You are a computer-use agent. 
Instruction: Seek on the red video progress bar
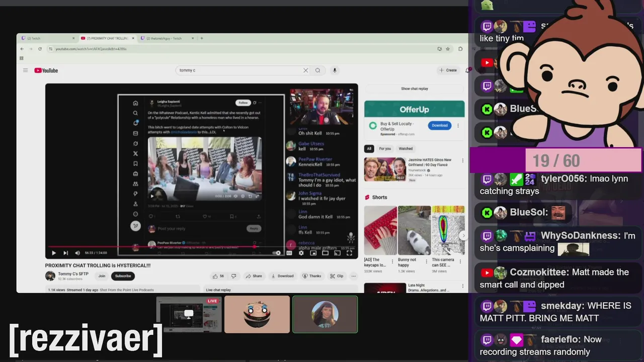pos(201,247)
